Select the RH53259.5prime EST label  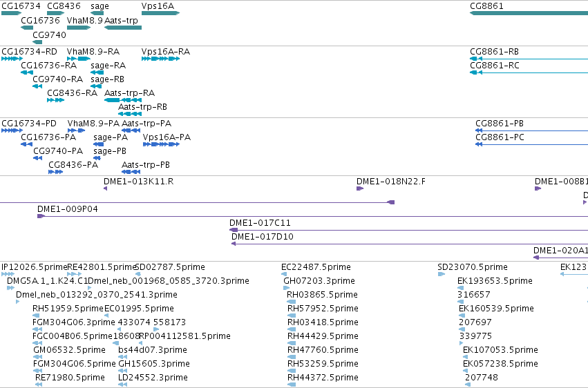[323, 365]
